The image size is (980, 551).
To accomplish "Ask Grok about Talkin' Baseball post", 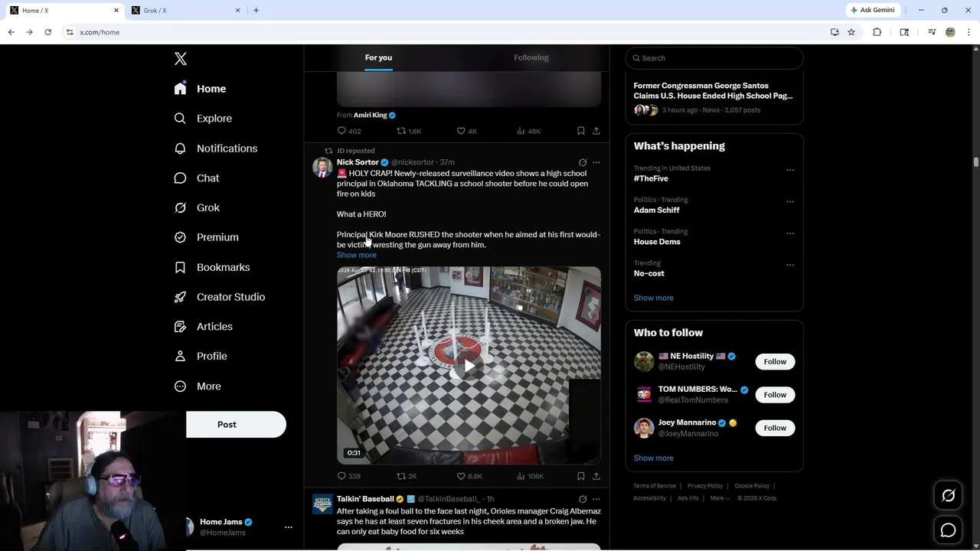I will click(x=583, y=499).
